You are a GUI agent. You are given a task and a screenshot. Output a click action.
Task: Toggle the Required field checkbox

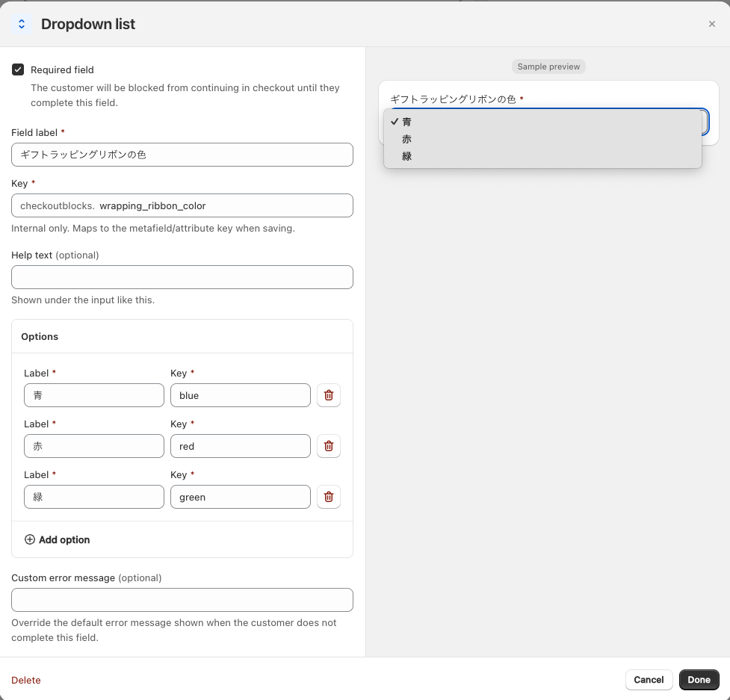coord(18,69)
